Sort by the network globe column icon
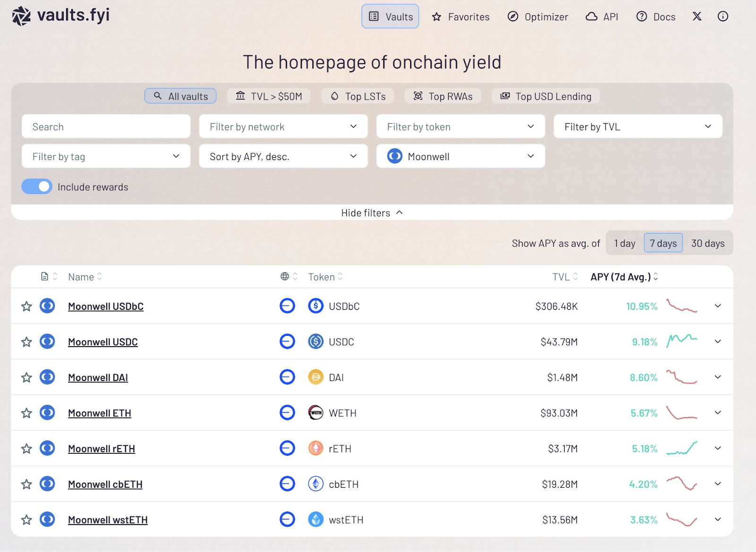This screenshot has width=756, height=552. coord(289,277)
